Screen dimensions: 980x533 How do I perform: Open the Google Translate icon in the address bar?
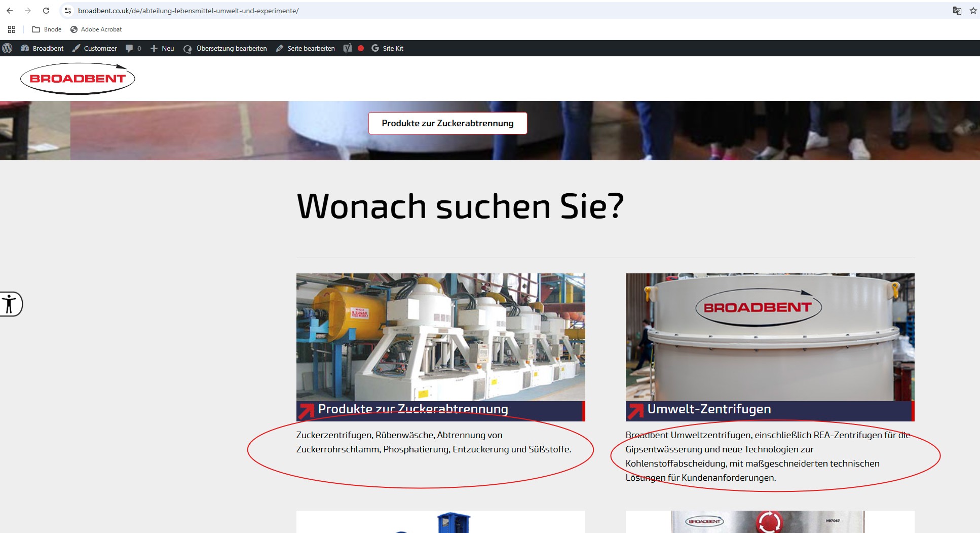point(957,11)
